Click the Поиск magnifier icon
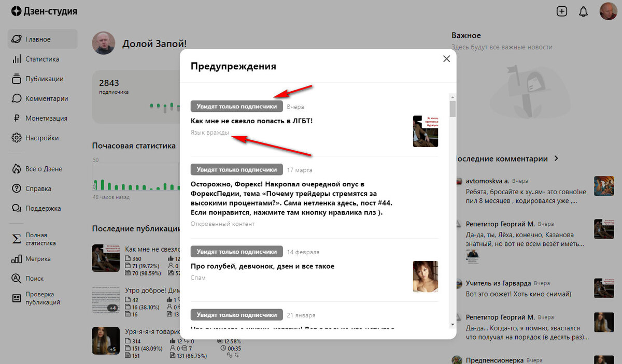 (x=17, y=279)
